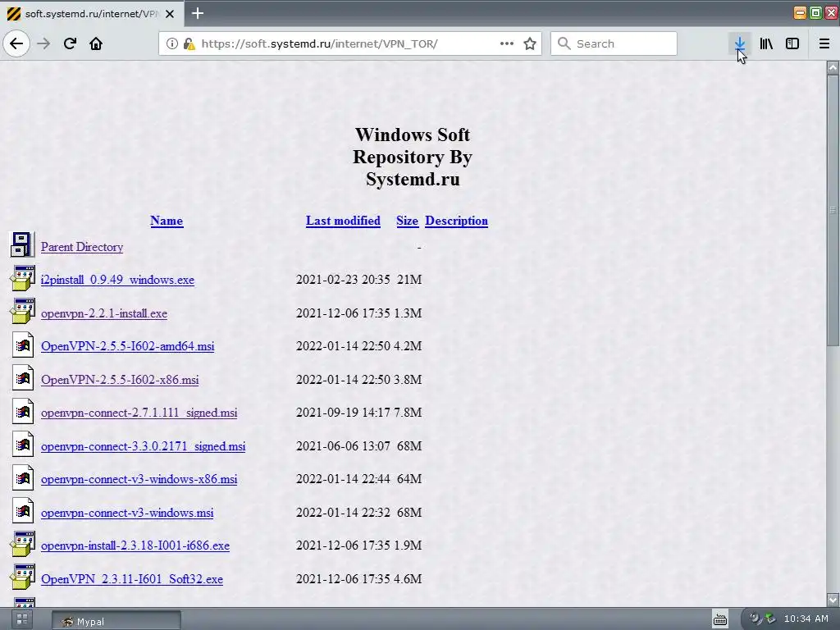Click icon beside openvpn-connect-3.3.0.2171_signed.msi
The height and width of the screenshot is (630, 840).
[x=22, y=444]
